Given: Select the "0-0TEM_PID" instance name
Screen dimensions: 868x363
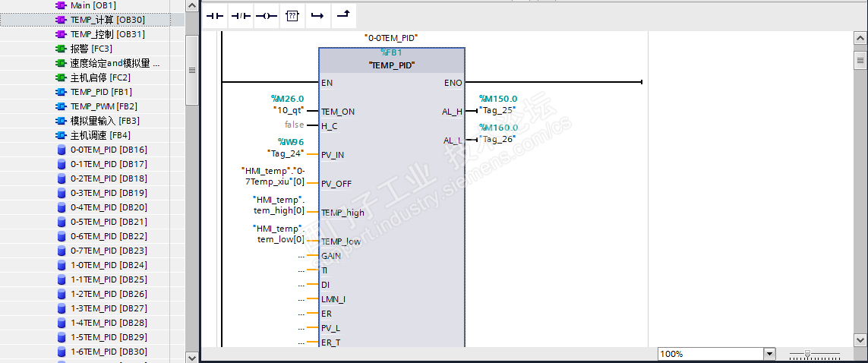Looking at the screenshot, I should tap(391, 38).
